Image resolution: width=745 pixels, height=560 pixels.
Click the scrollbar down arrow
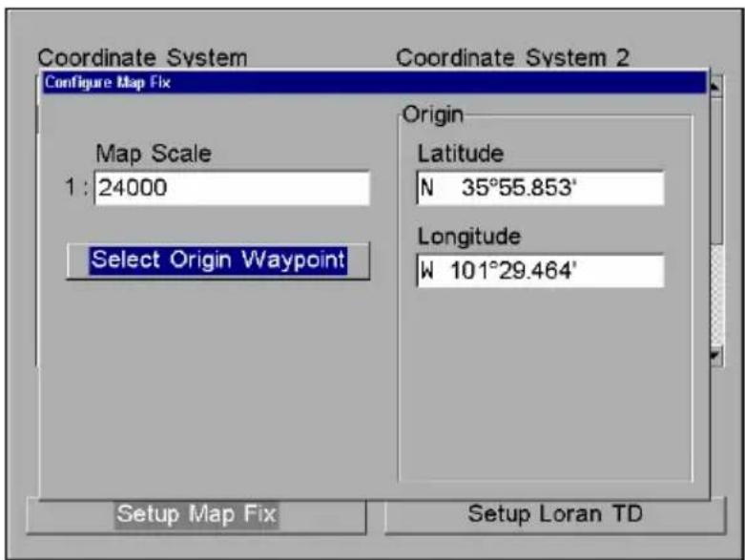pos(716,356)
